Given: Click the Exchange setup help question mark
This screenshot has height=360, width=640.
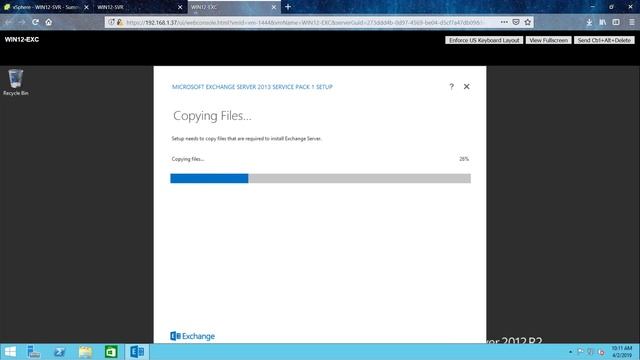Looking at the screenshot, I should point(451,87).
